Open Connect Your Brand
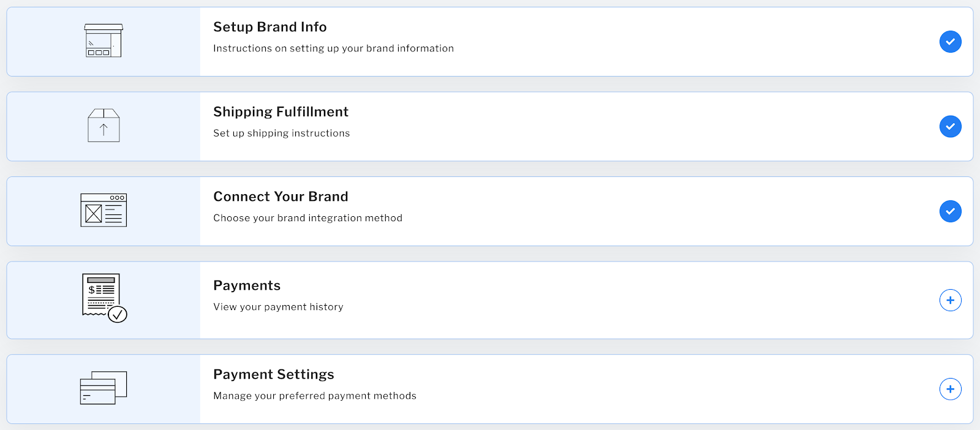The width and height of the screenshot is (980, 430). (x=490, y=211)
